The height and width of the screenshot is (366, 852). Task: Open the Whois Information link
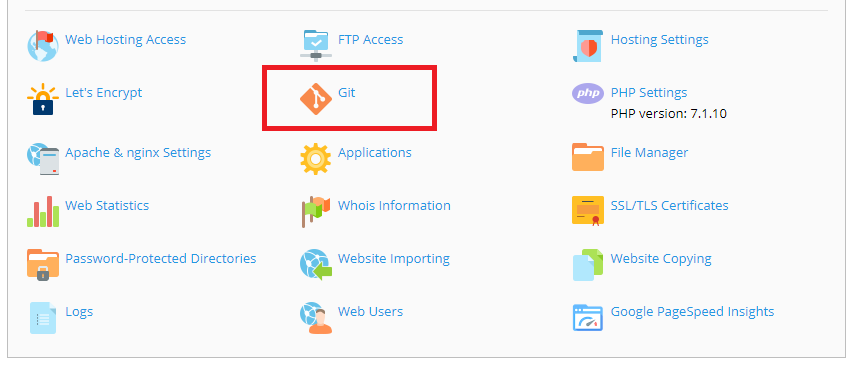point(394,206)
